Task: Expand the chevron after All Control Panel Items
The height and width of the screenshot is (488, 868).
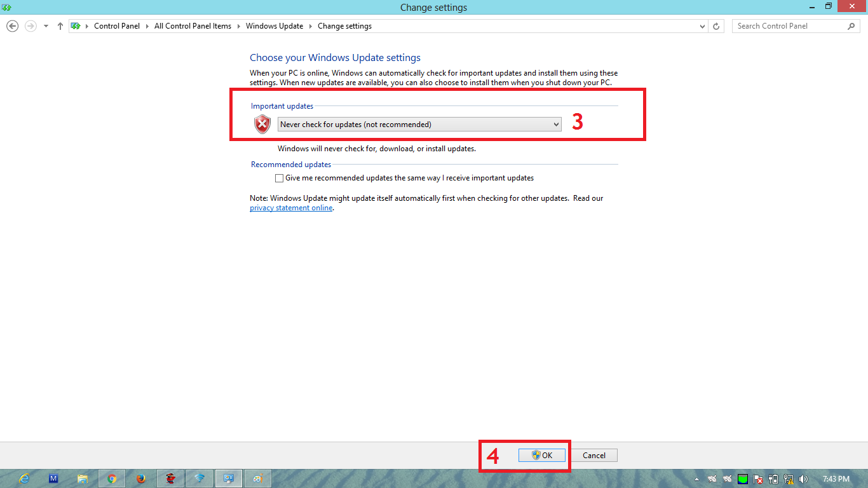Action: pos(238,26)
